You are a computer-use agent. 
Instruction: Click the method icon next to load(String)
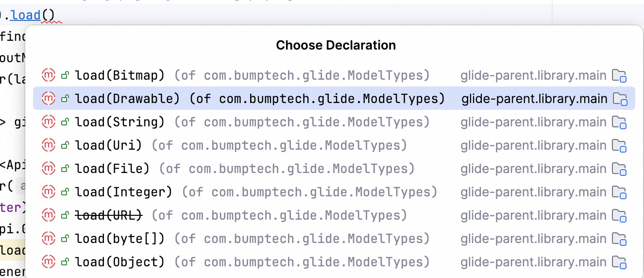tap(49, 122)
